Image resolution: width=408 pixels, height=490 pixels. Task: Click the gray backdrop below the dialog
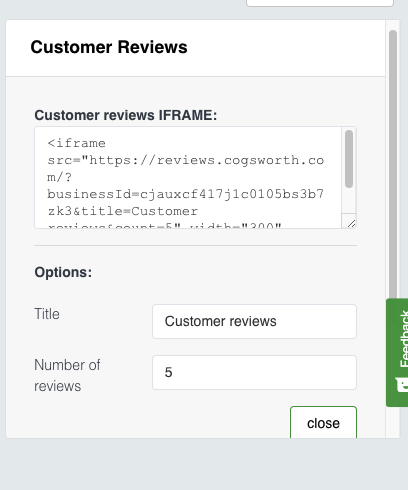pos(204,464)
